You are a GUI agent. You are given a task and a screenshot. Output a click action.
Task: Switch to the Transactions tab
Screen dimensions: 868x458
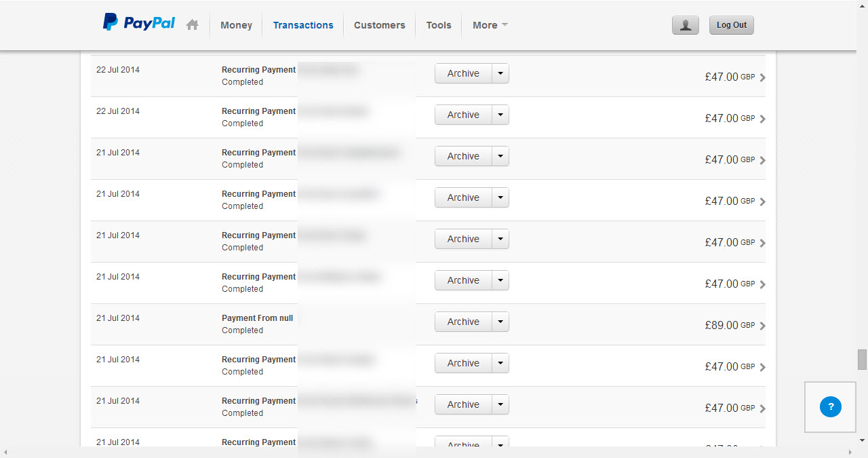click(303, 25)
